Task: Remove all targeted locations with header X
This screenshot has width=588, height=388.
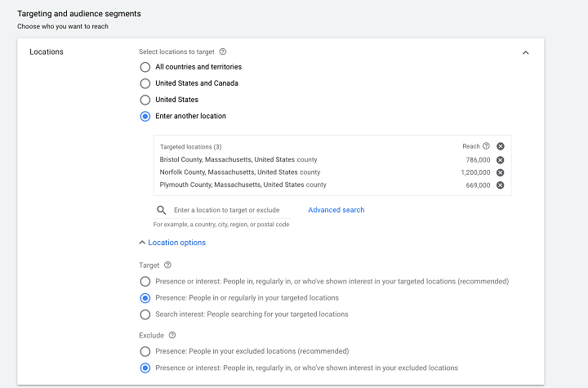Action: coord(501,146)
